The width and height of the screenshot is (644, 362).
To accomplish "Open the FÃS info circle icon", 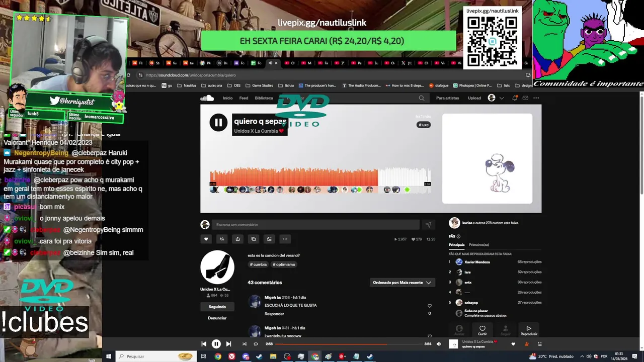I will pos(458,236).
